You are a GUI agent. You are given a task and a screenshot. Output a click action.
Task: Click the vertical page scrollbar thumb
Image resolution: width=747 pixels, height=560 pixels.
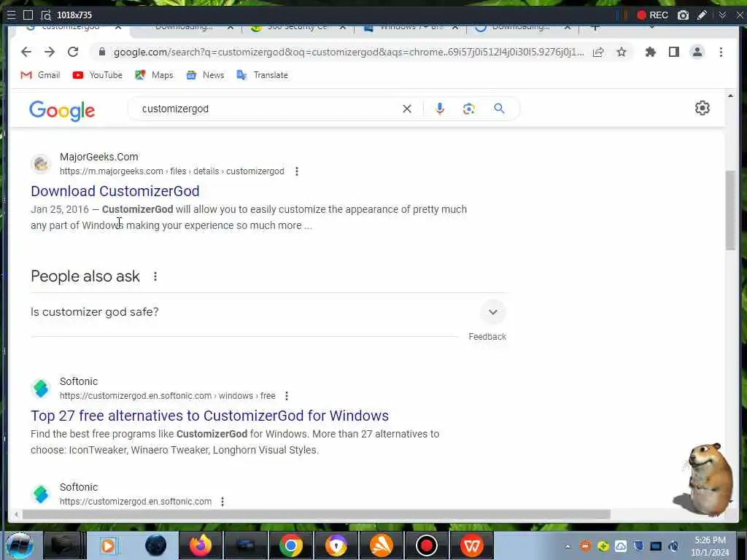730,209
